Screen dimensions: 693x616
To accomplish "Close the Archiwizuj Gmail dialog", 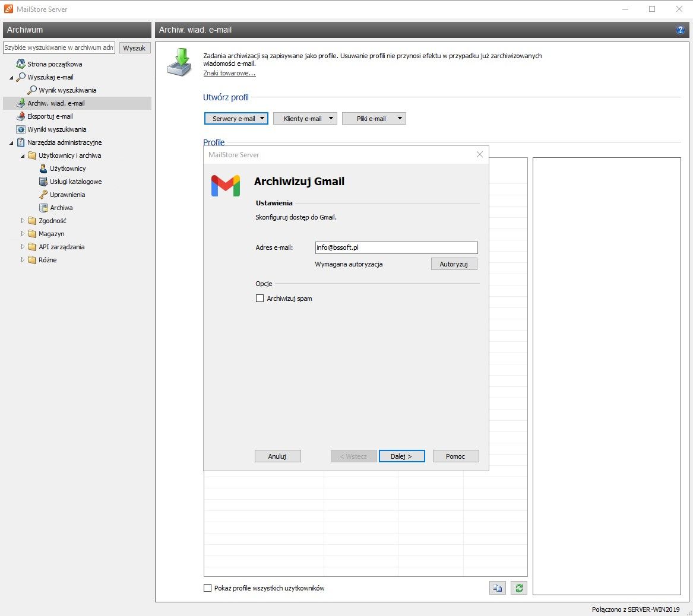I will (480, 154).
